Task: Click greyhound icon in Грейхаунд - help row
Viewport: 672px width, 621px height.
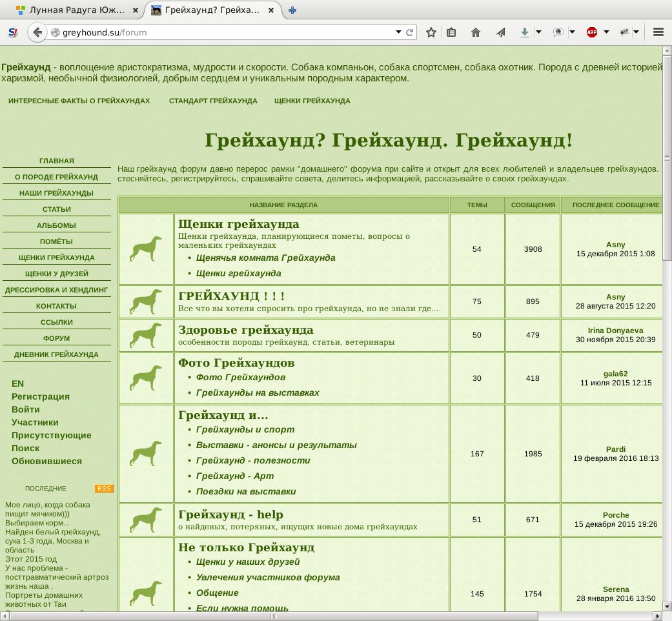Action: click(x=146, y=520)
